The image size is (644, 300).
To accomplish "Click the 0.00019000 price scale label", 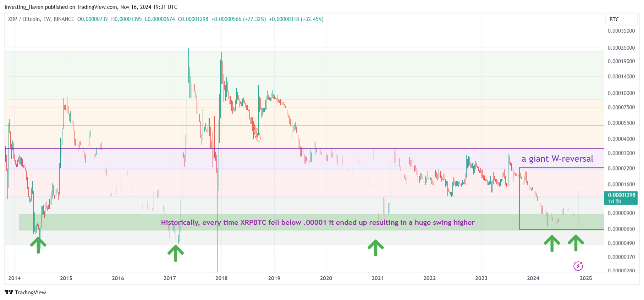I will pyautogui.click(x=621, y=61).
